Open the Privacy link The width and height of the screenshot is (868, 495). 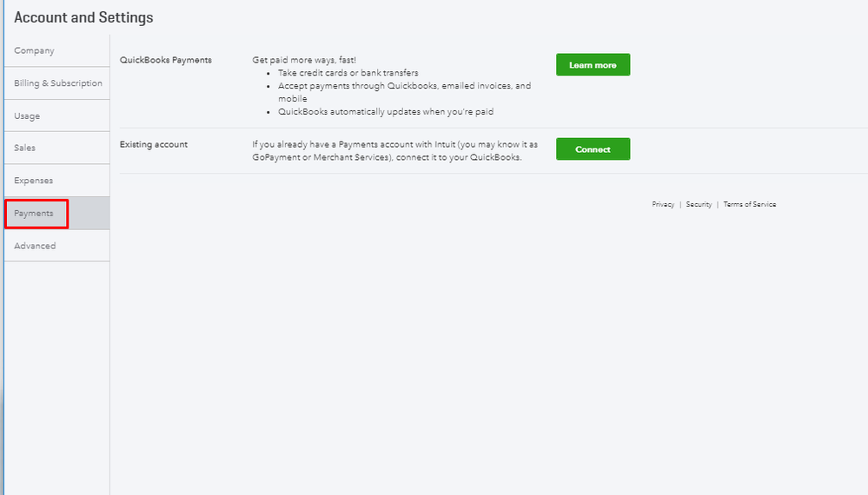[663, 205]
